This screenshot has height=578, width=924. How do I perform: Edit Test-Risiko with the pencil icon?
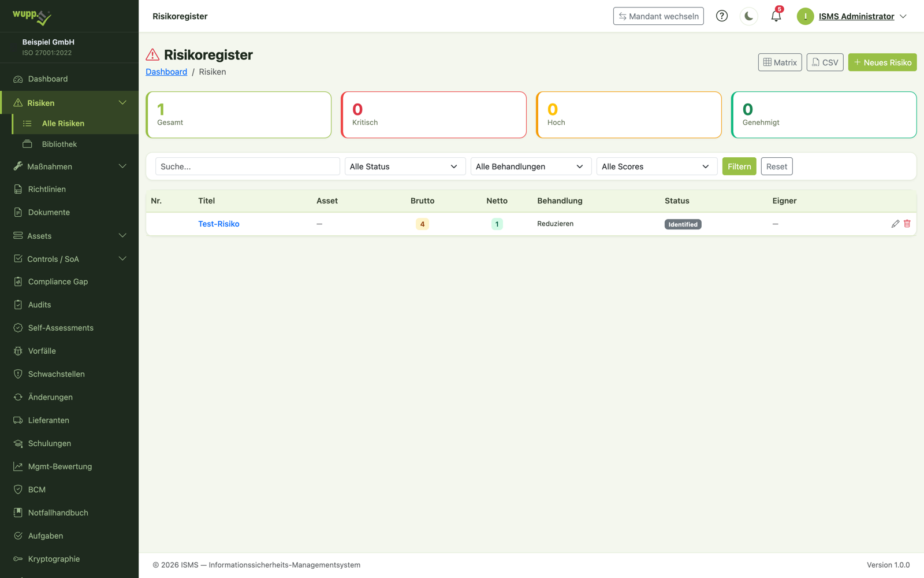tap(895, 224)
